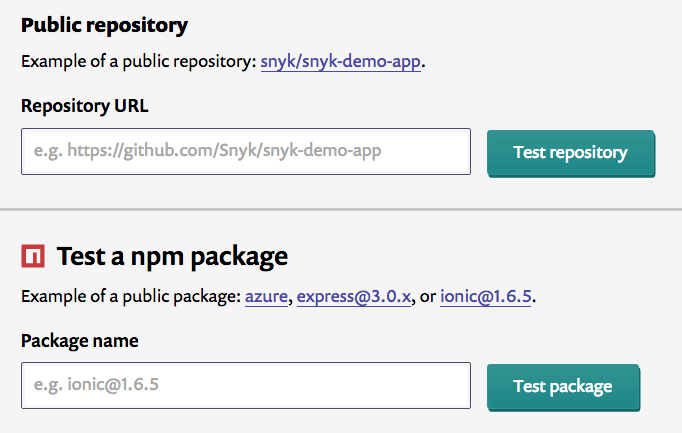Viewport: 682px width, 433px height.
Task: Click the github.com placeholder text in the URL field
Action: click(207, 152)
